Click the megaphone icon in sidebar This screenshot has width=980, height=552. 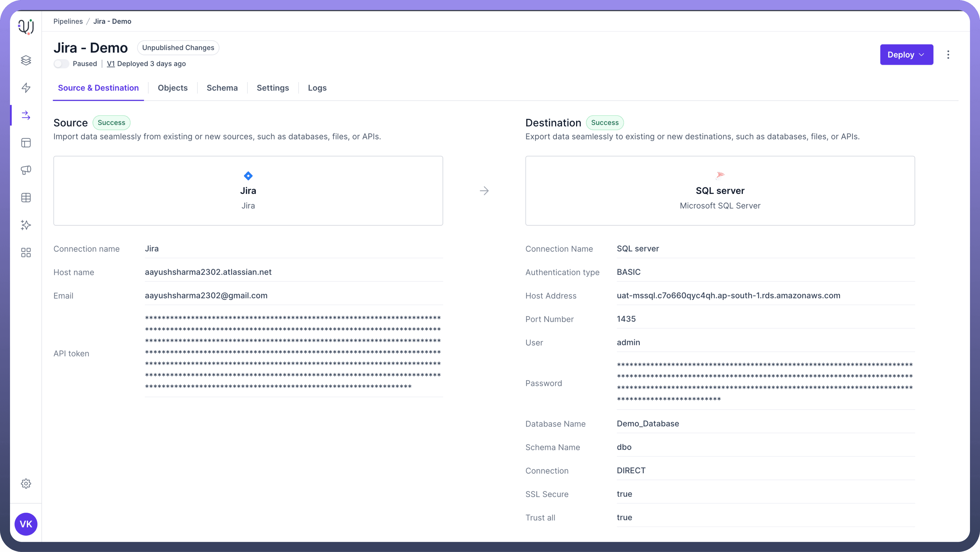coord(26,170)
